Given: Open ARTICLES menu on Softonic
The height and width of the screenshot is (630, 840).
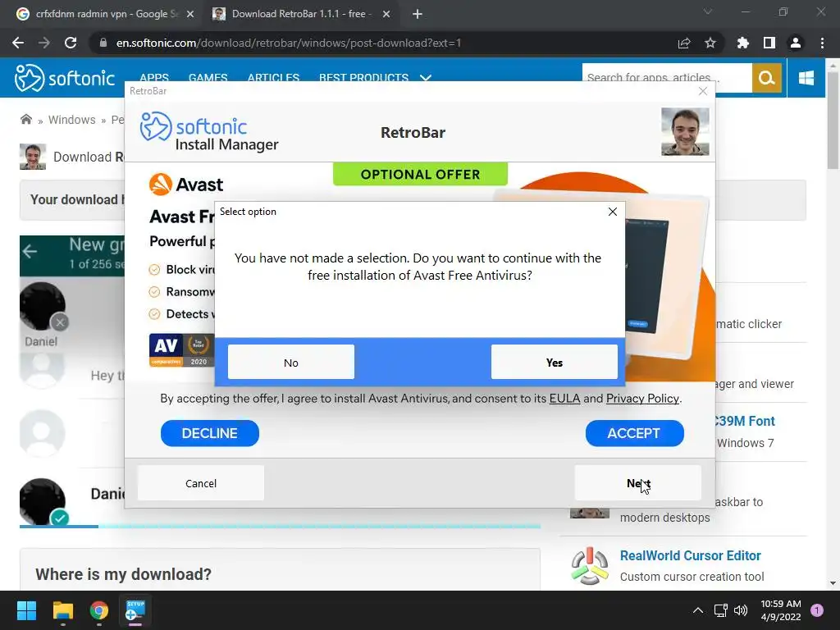Looking at the screenshot, I should point(273,78).
